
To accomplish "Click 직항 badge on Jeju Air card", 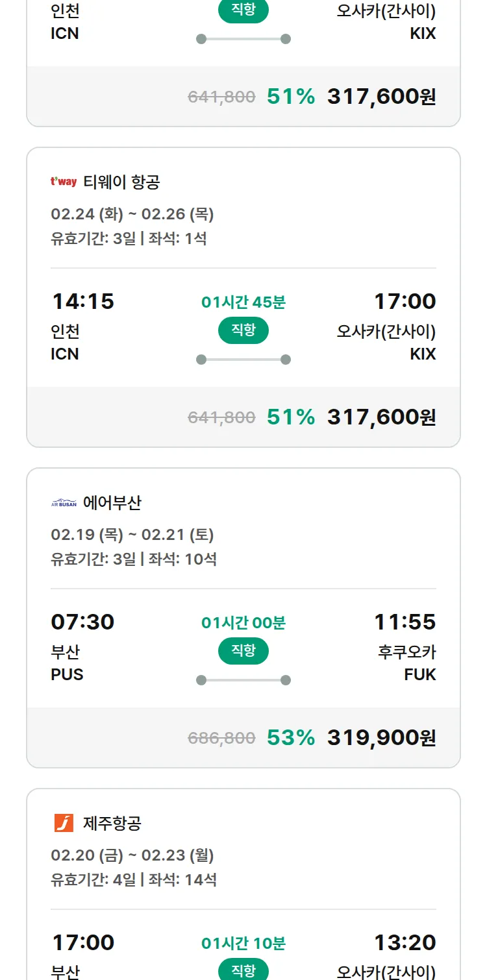I will click(x=243, y=970).
